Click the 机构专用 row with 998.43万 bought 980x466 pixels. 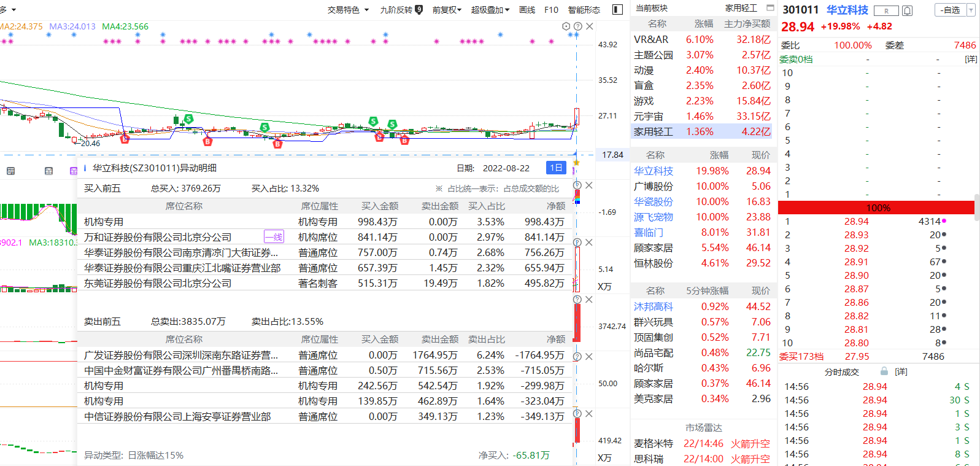pos(325,222)
